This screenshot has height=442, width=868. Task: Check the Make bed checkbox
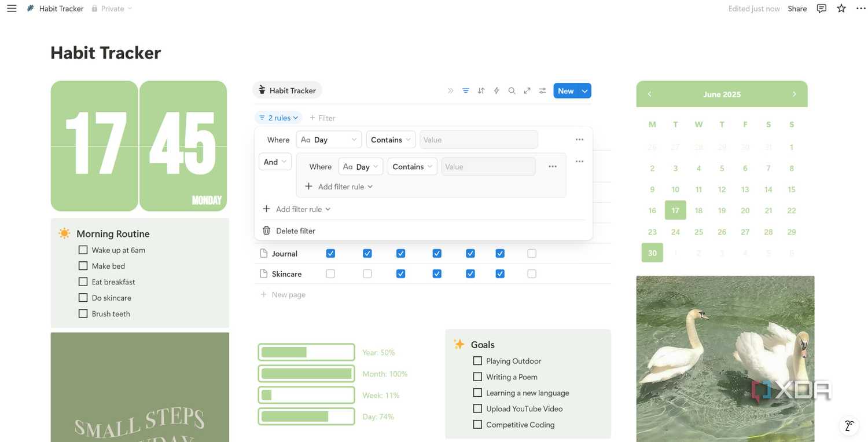83,266
